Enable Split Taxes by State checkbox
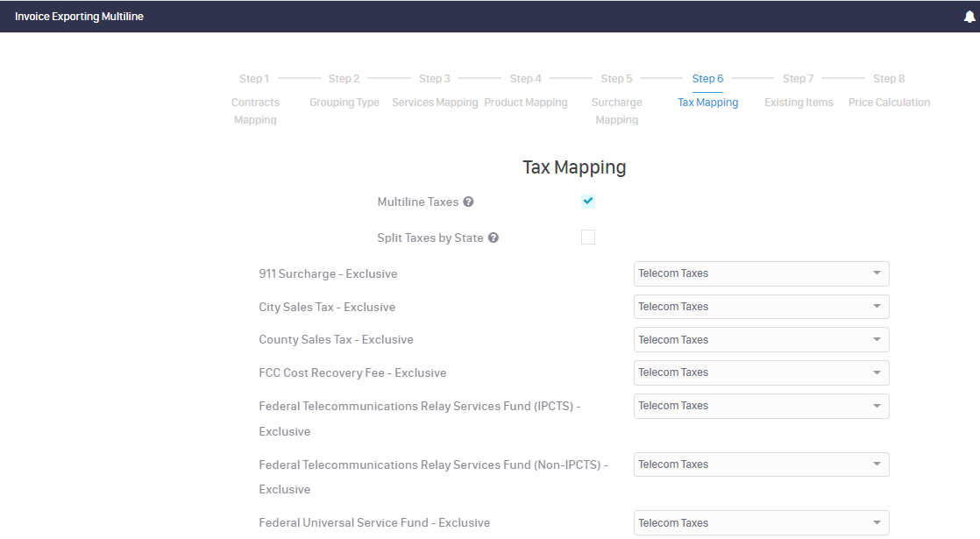 click(x=588, y=238)
